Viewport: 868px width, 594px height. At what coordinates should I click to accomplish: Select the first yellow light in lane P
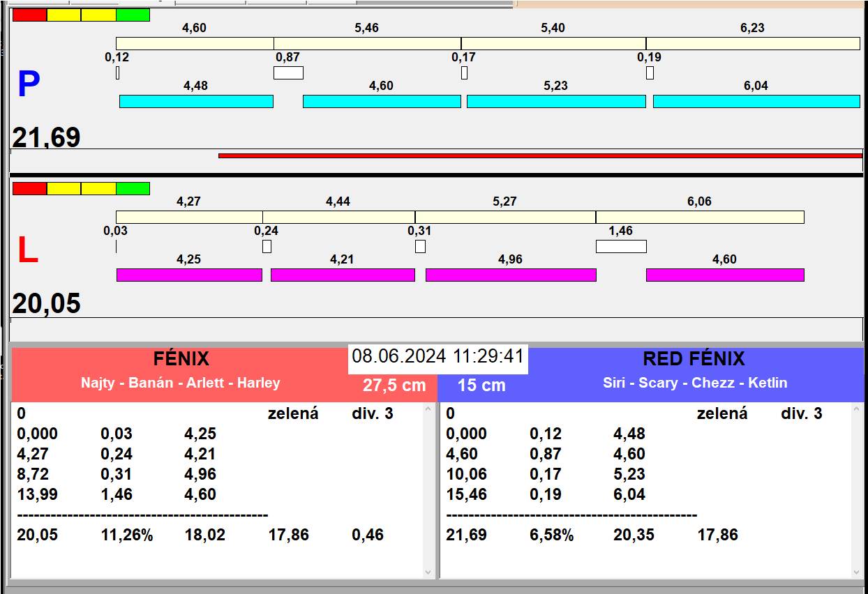(63, 15)
